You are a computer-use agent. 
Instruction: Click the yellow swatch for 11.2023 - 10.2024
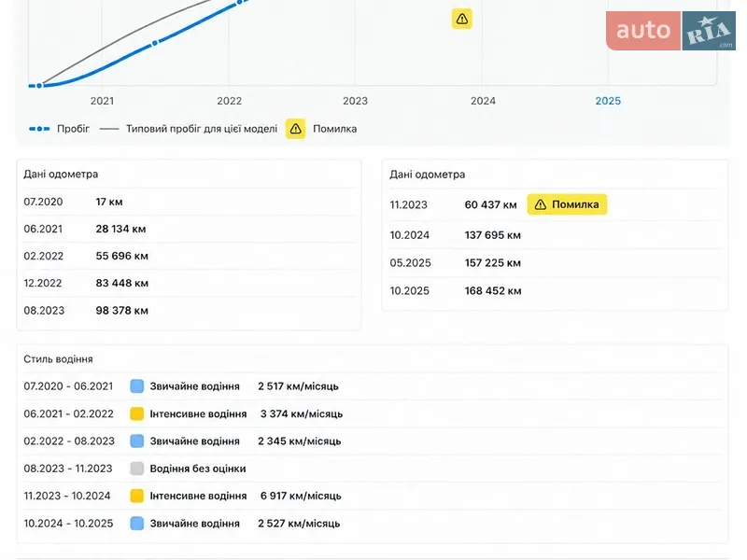point(136,496)
